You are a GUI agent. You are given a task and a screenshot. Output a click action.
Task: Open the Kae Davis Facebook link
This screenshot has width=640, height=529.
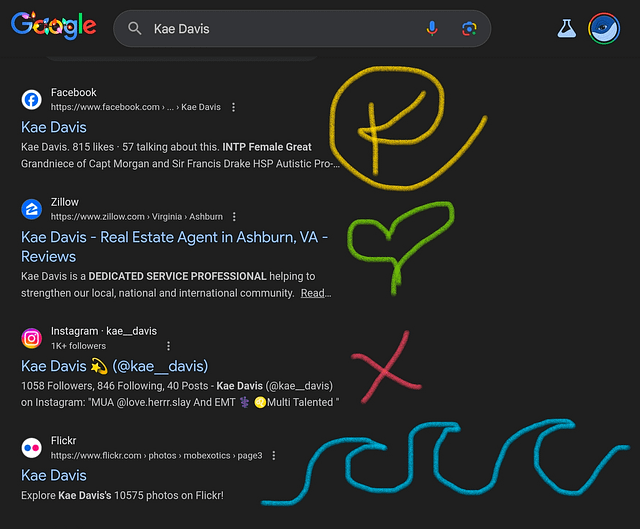[x=54, y=127]
